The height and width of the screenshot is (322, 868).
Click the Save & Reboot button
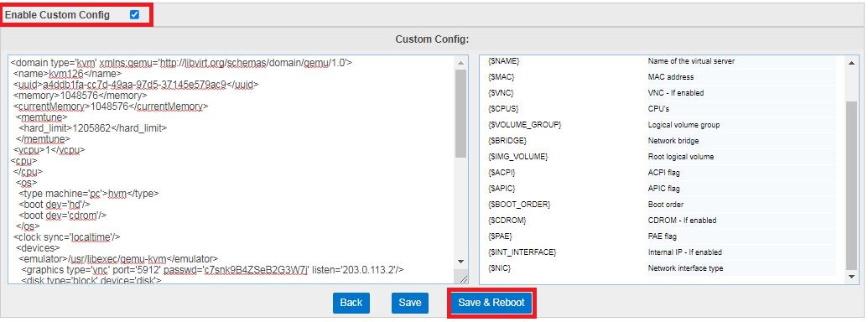pos(491,303)
